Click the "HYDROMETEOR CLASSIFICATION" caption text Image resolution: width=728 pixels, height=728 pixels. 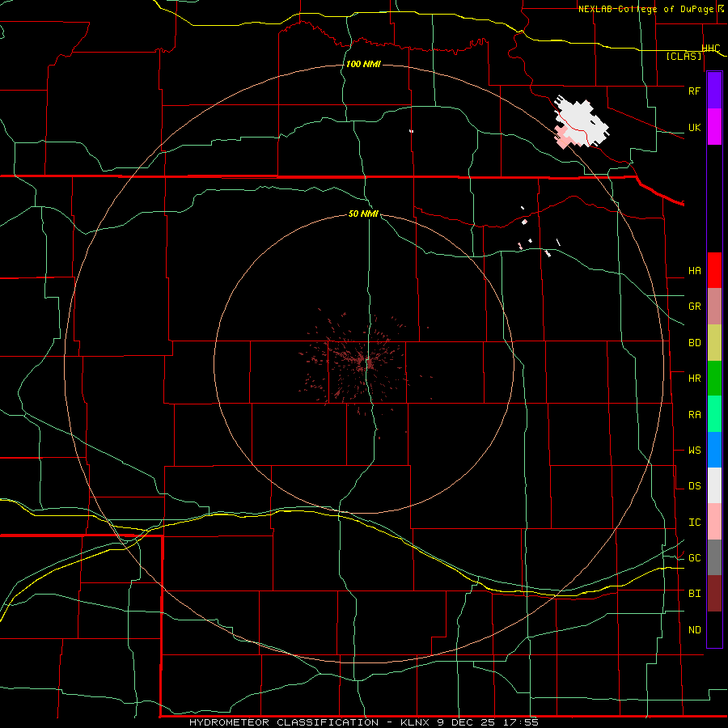click(x=284, y=722)
